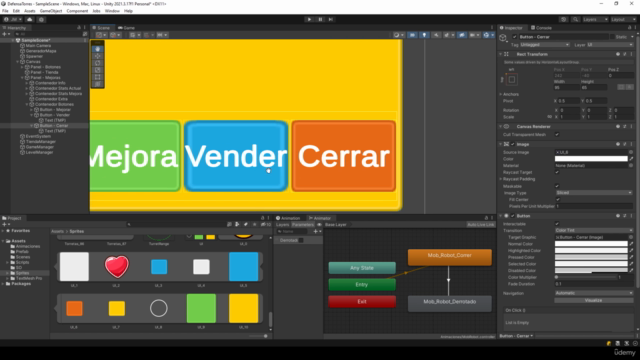Click the GameObject cube icon in Inspector
This screenshot has width=640, height=360.
[503, 38]
